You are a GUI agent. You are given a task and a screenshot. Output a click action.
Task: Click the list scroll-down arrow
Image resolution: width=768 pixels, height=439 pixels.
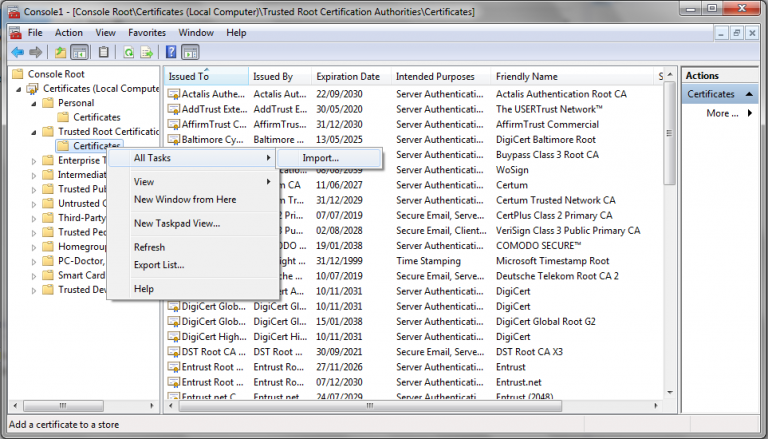(670, 392)
